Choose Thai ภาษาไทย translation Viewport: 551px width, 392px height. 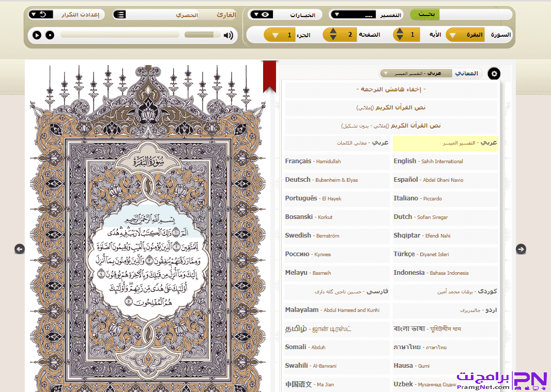445,348
